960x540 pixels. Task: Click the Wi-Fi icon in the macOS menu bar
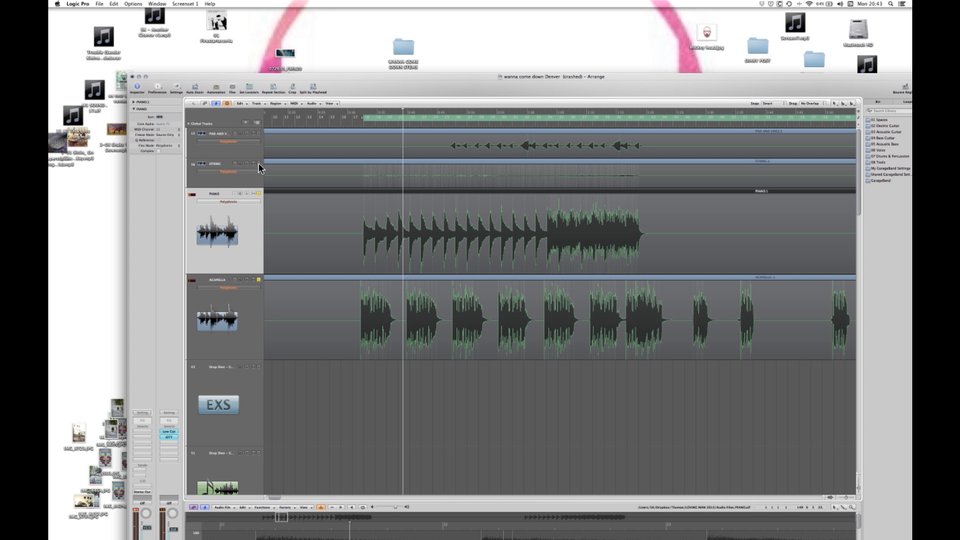click(809, 4)
